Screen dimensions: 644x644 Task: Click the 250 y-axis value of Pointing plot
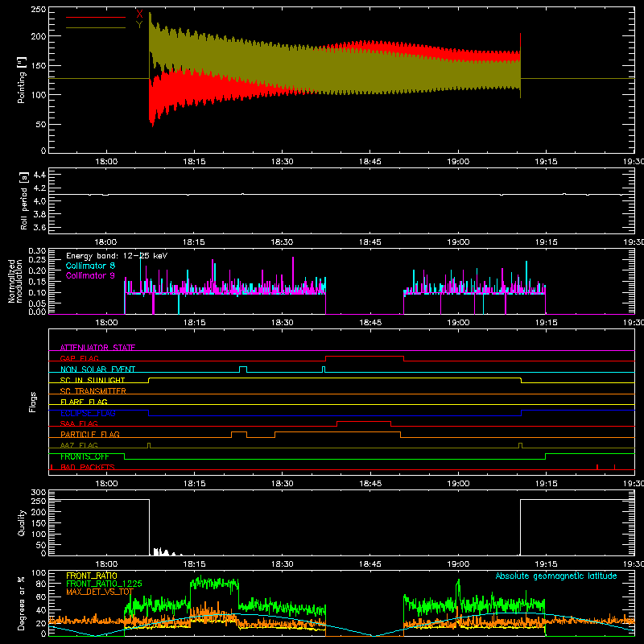38,10
